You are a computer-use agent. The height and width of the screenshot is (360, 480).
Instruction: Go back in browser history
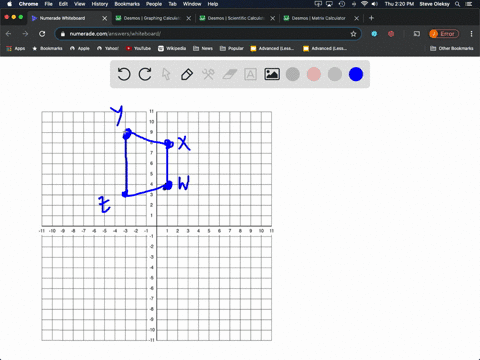click(9, 34)
